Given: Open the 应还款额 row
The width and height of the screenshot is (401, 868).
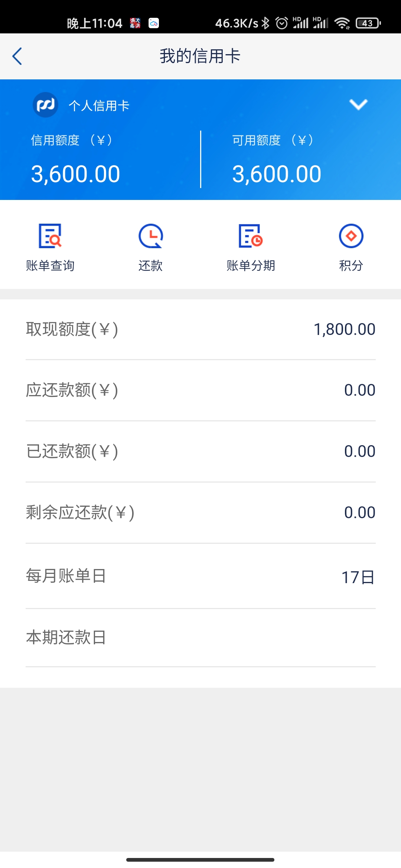Looking at the screenshot, I should coord(200,390).
